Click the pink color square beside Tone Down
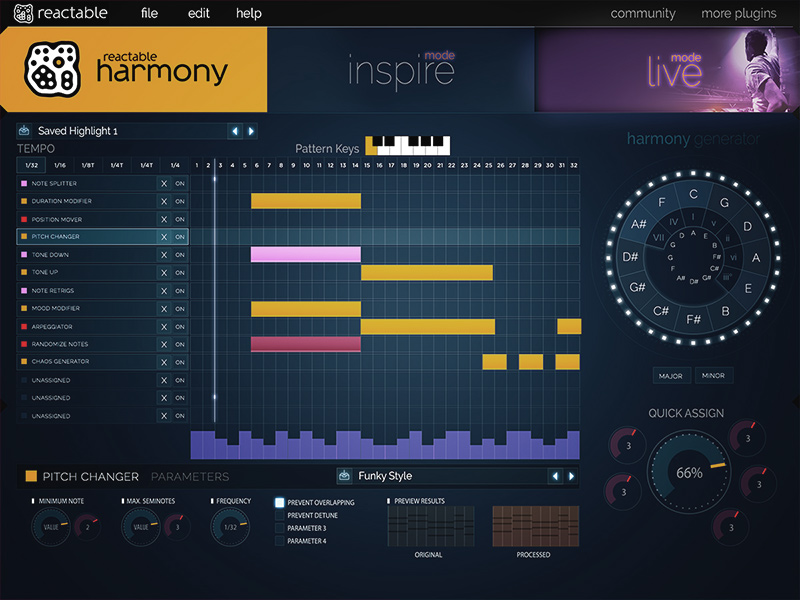Image resolution: width=800 pixels, height=600 pixels. tap(24, 255)
